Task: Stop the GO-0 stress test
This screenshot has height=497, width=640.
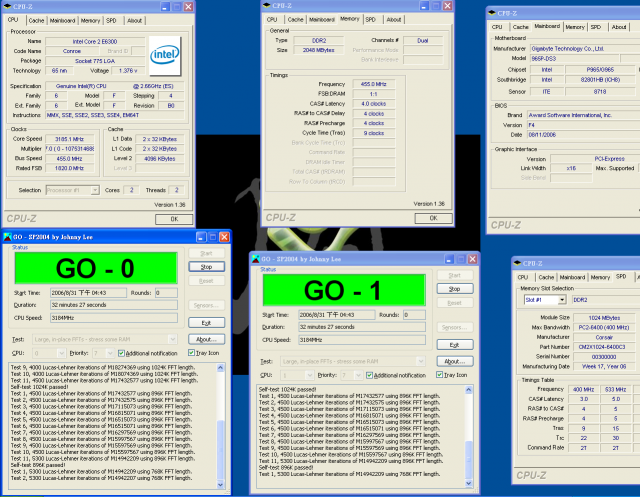Action: point(207,267)
